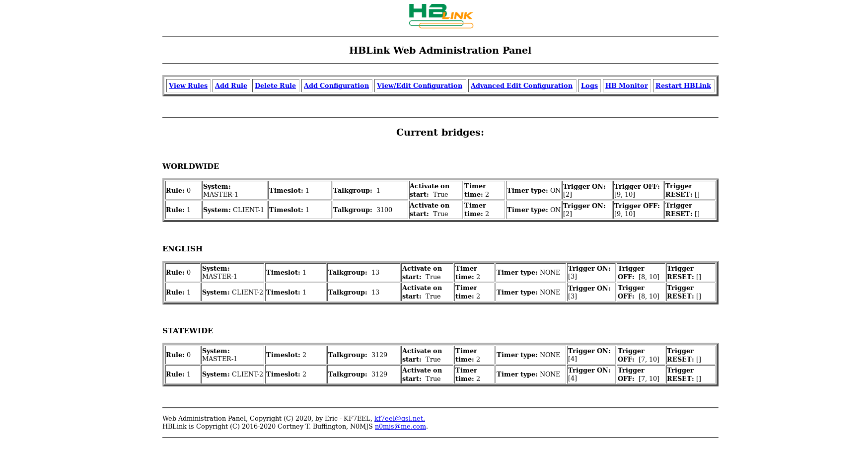Click ENGLISH CLIENT-2 row's Timer type NONE
Image resolution: width=868 pixels, height=449 pixels.
coord(531,293)
